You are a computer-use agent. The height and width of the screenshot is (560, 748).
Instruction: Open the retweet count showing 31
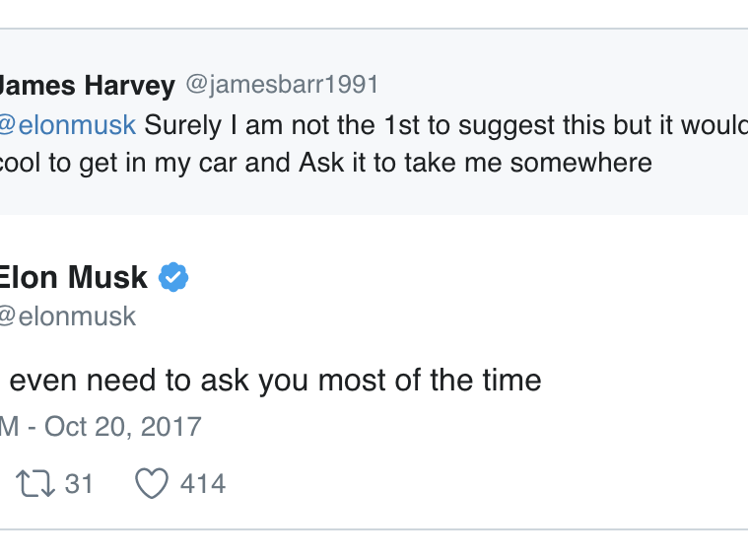click(x=79, y=484)
